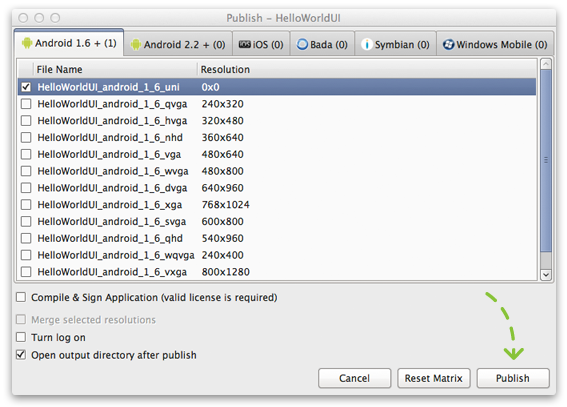567x407 pixels.
Task: Click the Symbian info icon
Action: (367, 44)
